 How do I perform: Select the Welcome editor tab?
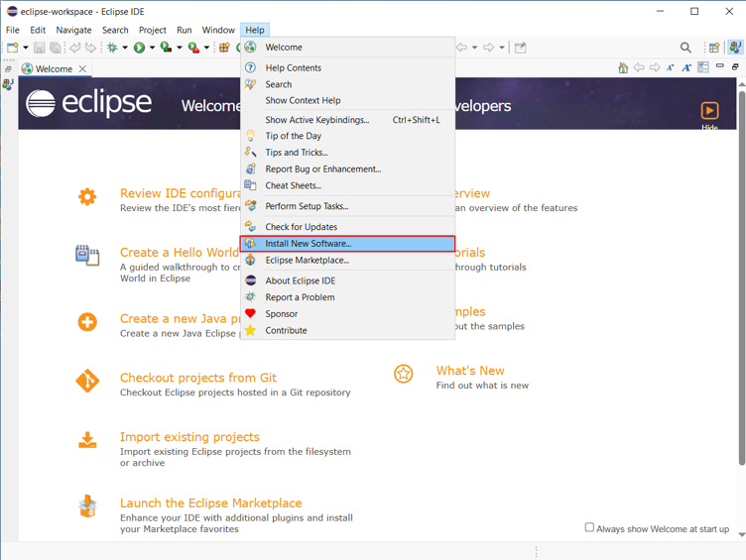pyautogui.click(x=54, y=68)
